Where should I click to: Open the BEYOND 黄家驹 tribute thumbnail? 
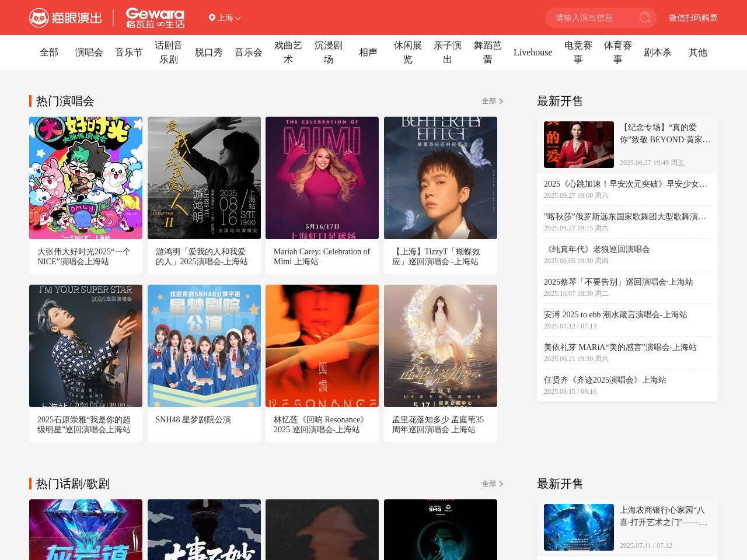pyautogui.click(x=579, y=145)
